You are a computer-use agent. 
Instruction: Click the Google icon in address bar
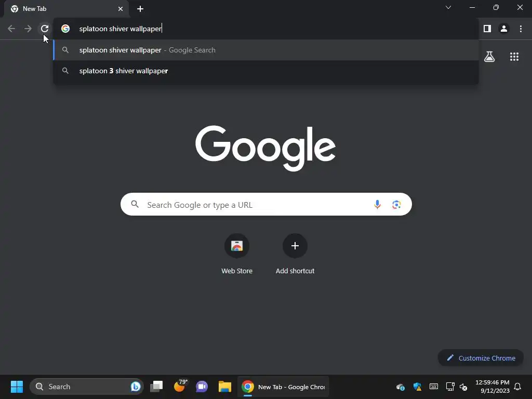click(65, 29)
